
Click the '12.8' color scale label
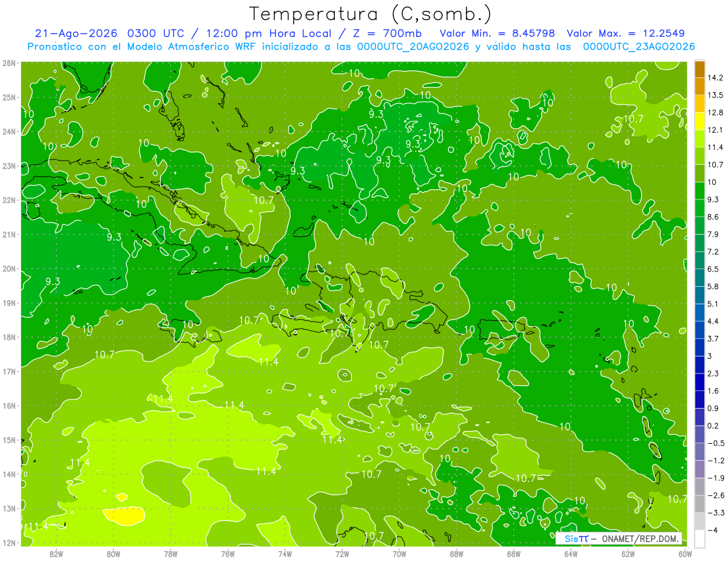click(x=715, y=113)
